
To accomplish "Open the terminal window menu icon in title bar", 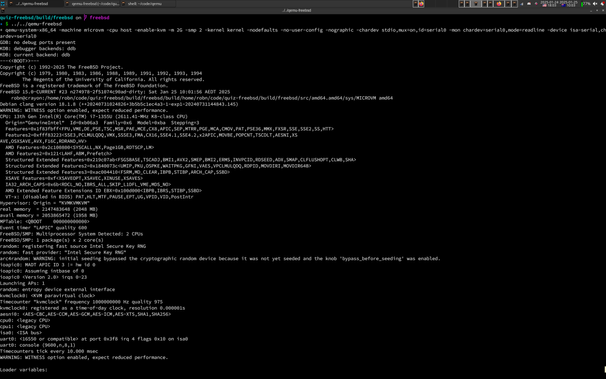I will [x=3, y=10].
